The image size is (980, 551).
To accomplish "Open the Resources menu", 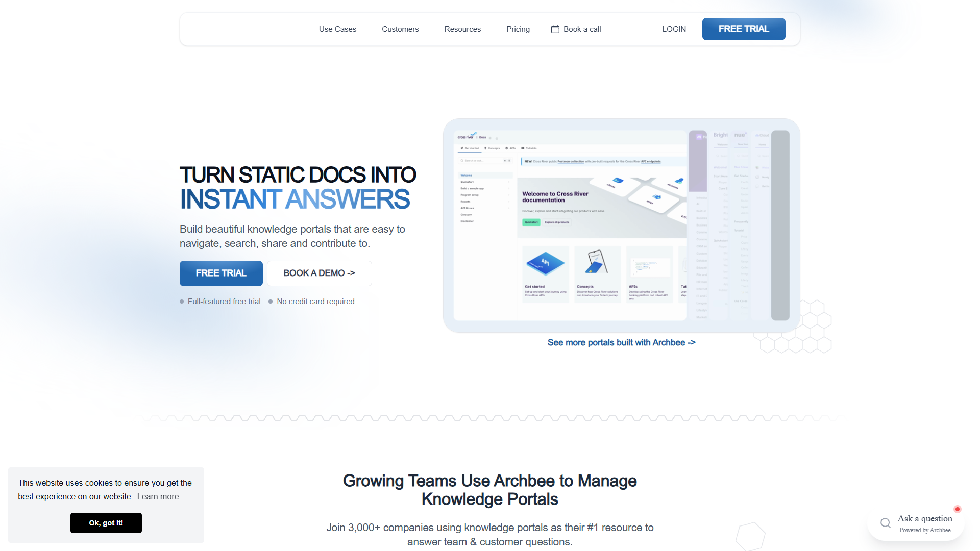I will (462, 29).
